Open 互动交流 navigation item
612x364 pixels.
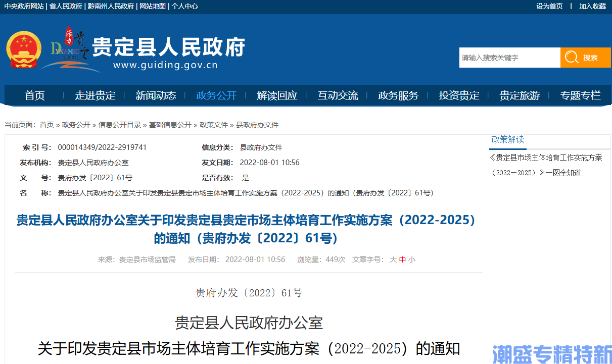(x=338, y=95)
